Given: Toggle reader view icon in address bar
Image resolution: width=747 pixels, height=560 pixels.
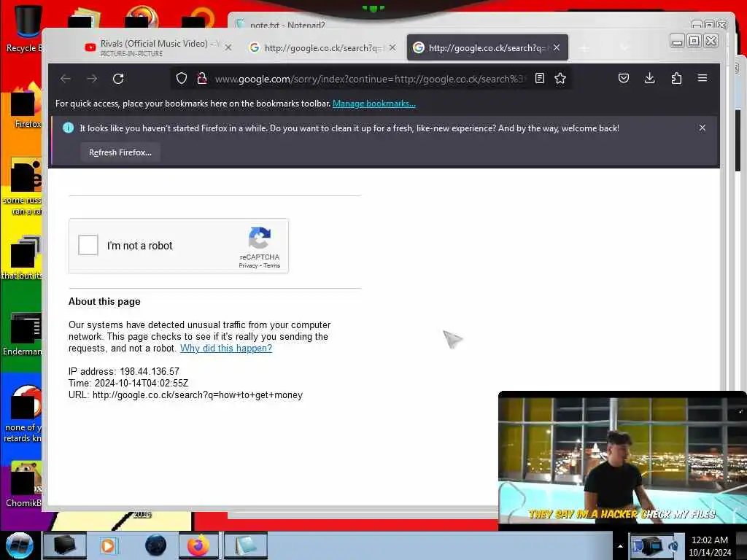Looking at the screenshot, I should [x=540, y=78].
